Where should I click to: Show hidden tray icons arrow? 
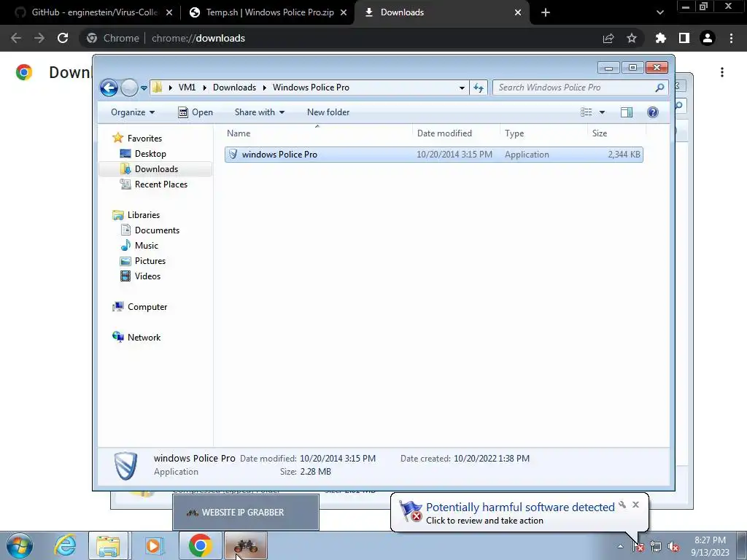coord(620,546)
